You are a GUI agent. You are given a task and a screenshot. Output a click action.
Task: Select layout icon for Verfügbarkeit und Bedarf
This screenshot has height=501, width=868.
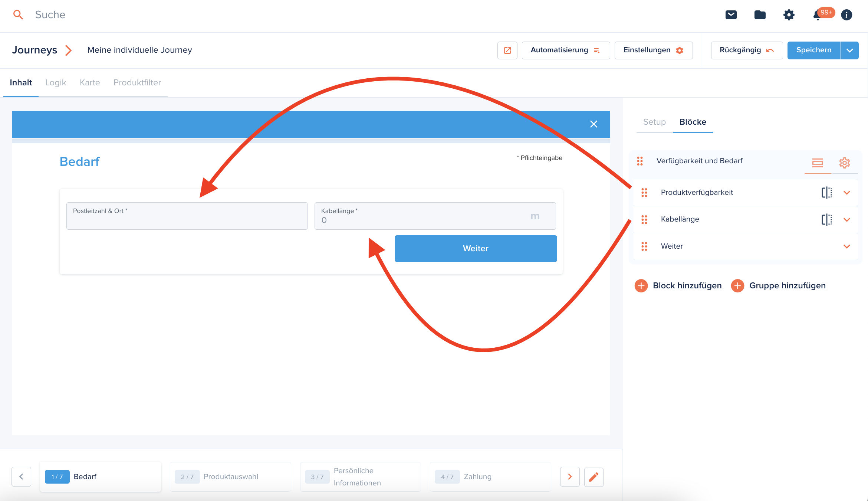(818, 163)
